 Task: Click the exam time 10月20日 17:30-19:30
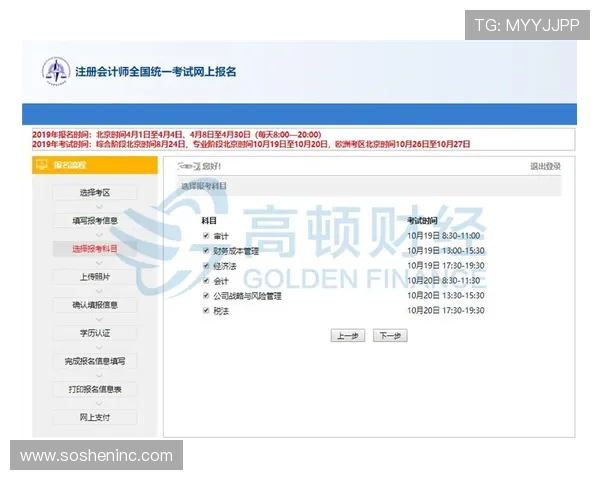446,310
